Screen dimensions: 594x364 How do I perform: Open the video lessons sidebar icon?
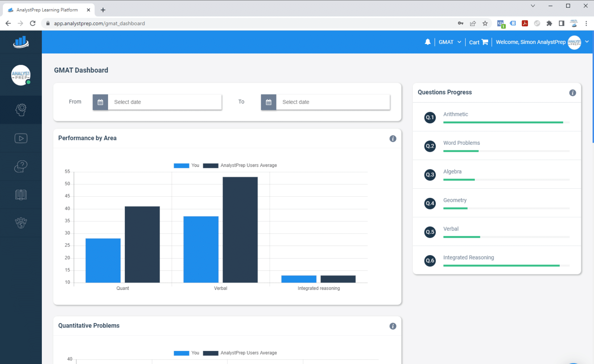point(21,138)
